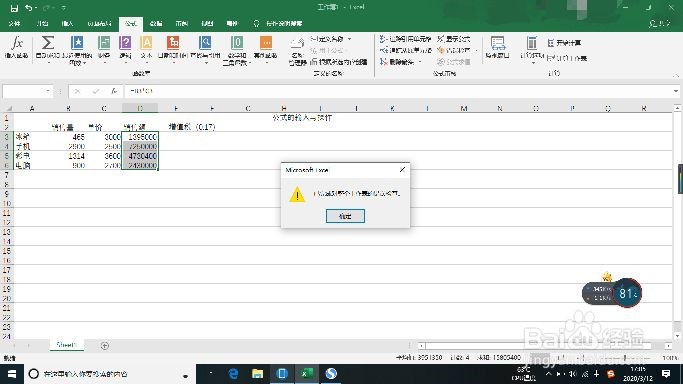Open Customize Quick Access Toolbar dropdown
The image size is (683, 384).
coord(64,8)
